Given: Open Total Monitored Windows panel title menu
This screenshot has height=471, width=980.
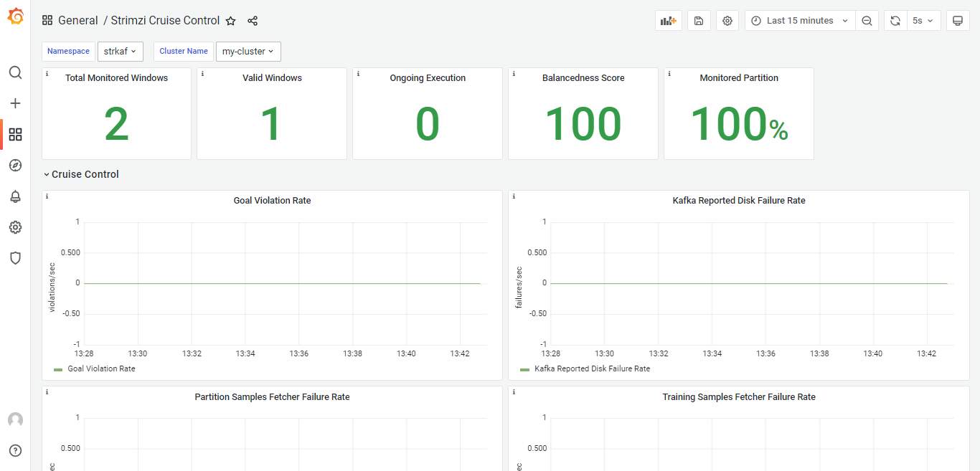Looking at the screenshot, I should (x=116, y=78).
